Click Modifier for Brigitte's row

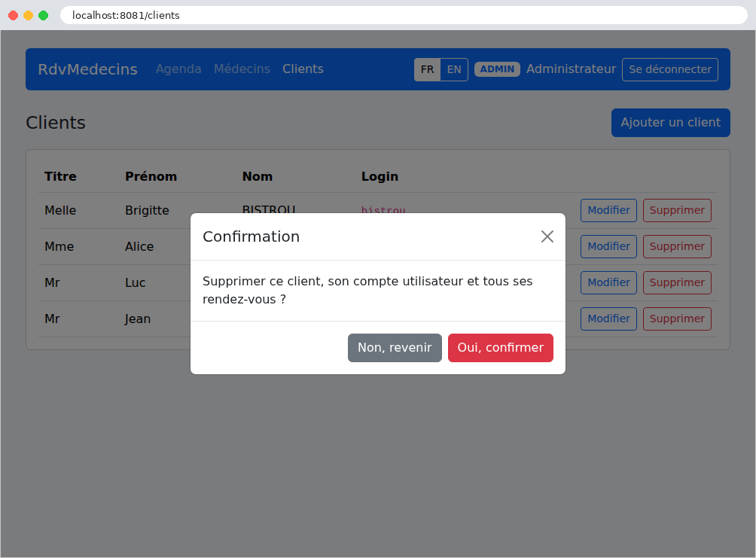(608, 210)
